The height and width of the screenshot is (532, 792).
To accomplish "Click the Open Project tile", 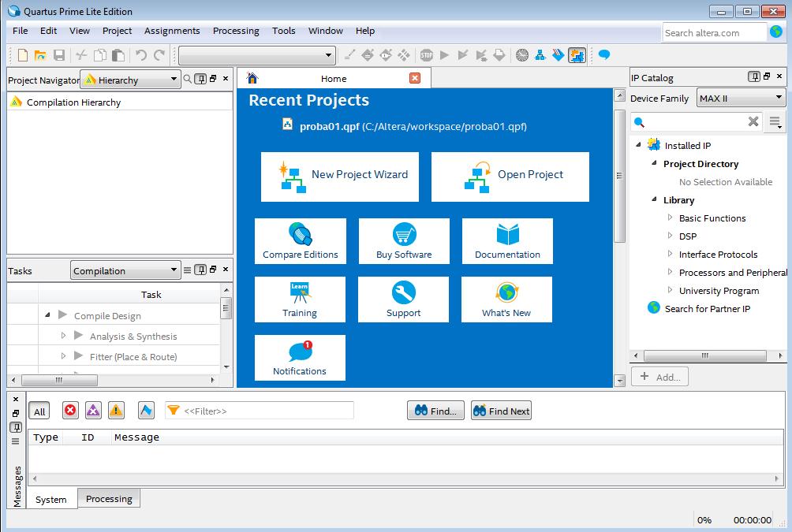I will (x=510, y=177).
